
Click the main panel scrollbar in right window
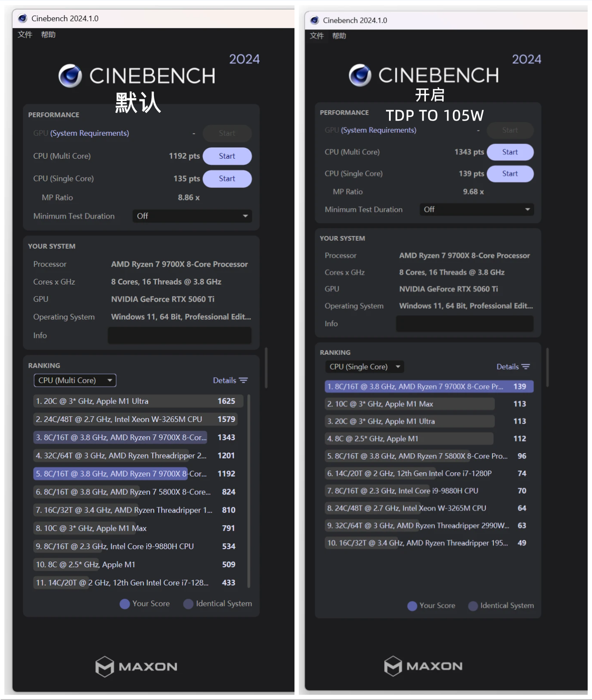[x=547, y=367]
